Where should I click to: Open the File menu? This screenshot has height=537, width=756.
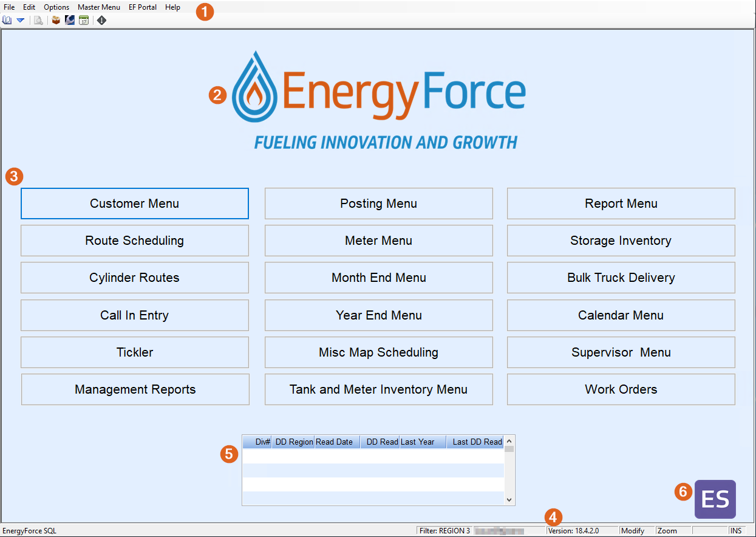tap(9, 7)
